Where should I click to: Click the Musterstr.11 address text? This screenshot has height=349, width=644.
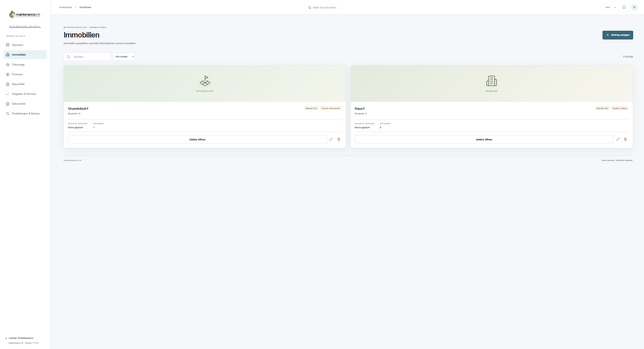(361, 114)
